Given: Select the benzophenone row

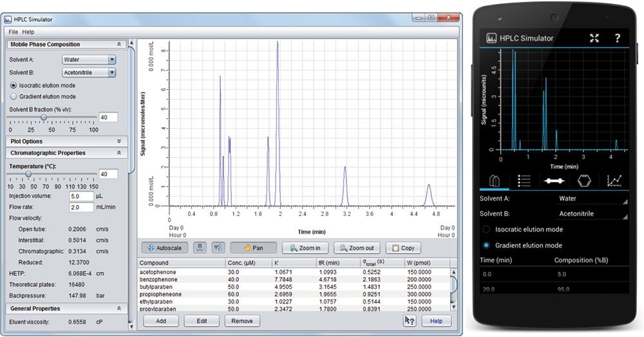Looking at the screenshot, I should [x=294, y=279].
